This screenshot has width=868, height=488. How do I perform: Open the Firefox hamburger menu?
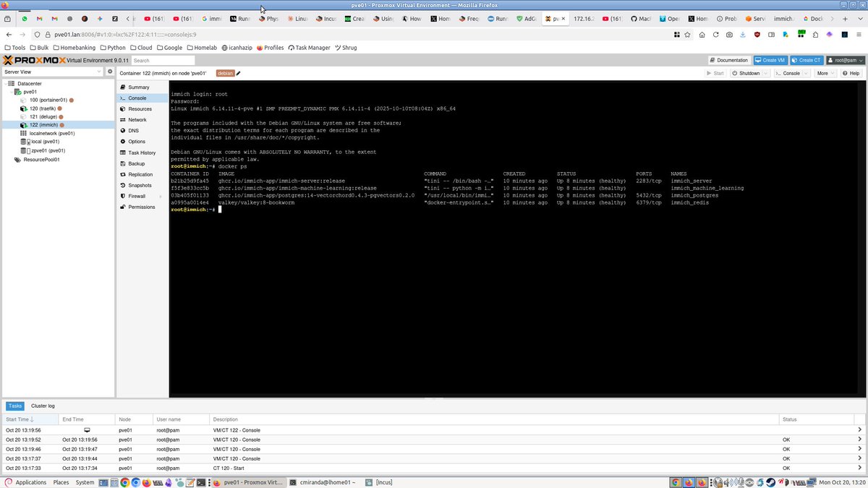click(859, 34)
